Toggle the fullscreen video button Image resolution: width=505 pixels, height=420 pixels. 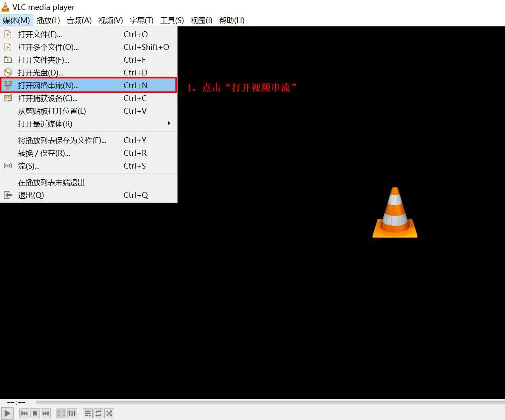point(61,413)
